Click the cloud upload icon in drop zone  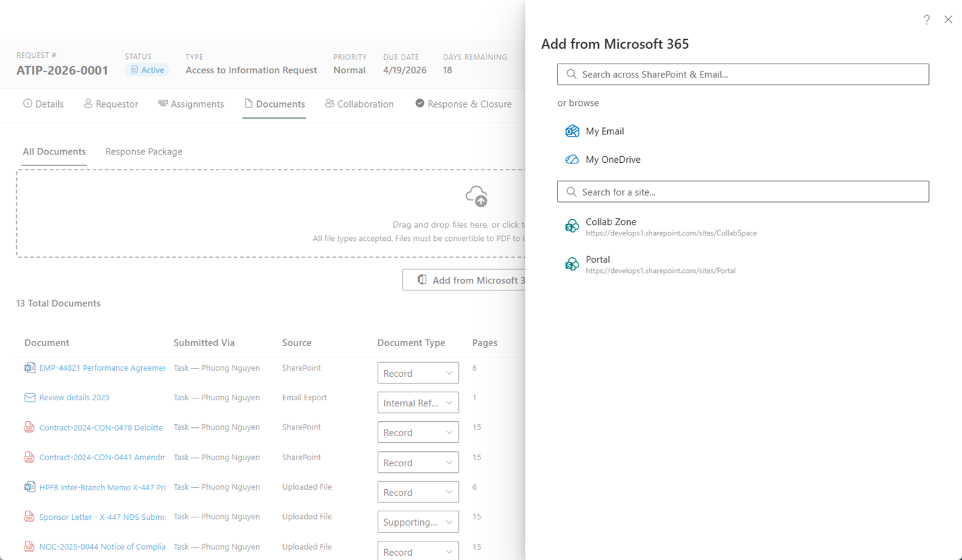pyautogui.click(x=477, y=196)
